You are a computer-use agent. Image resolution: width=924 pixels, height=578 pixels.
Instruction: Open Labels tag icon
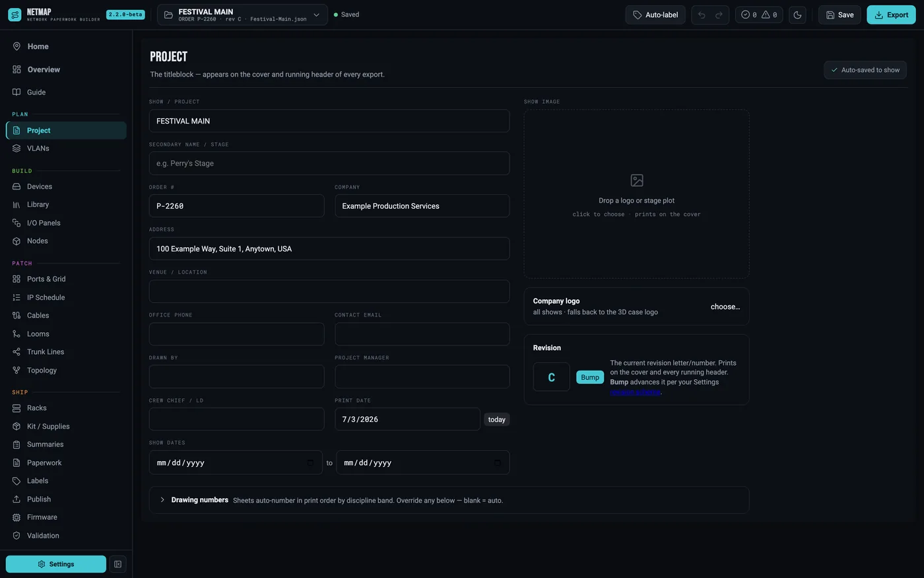click(16, 481)
